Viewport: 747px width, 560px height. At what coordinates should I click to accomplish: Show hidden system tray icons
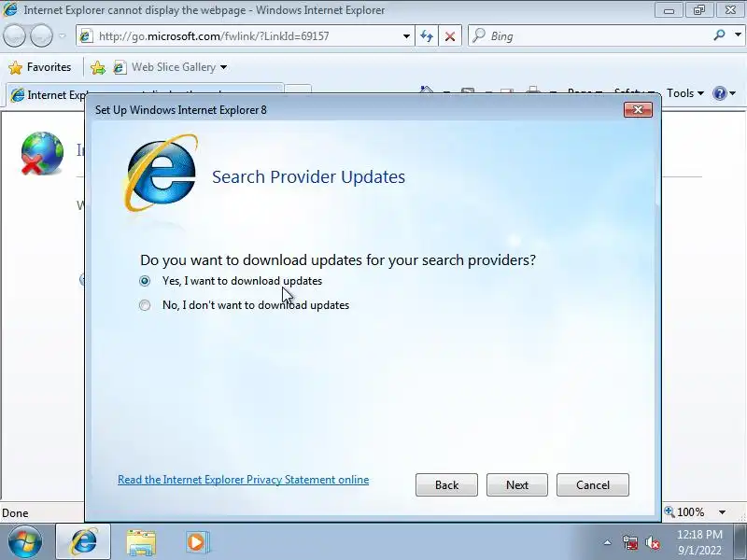tap(608, 542)
